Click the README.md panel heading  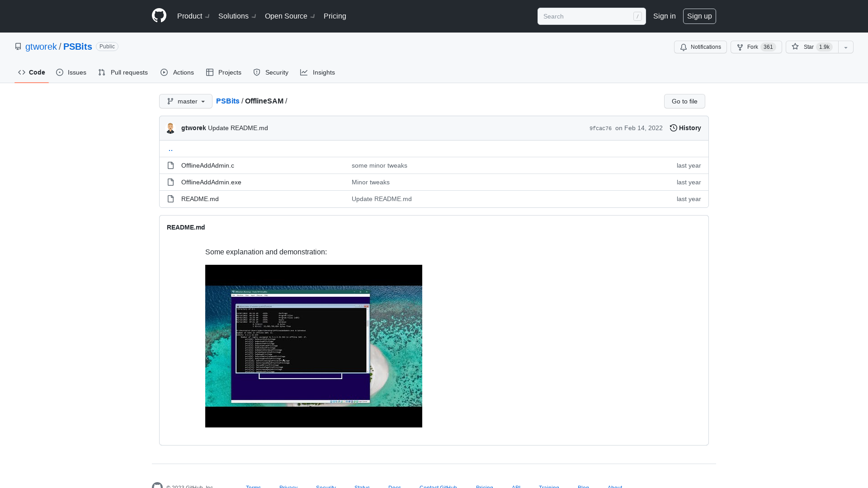tap(186, 227)
